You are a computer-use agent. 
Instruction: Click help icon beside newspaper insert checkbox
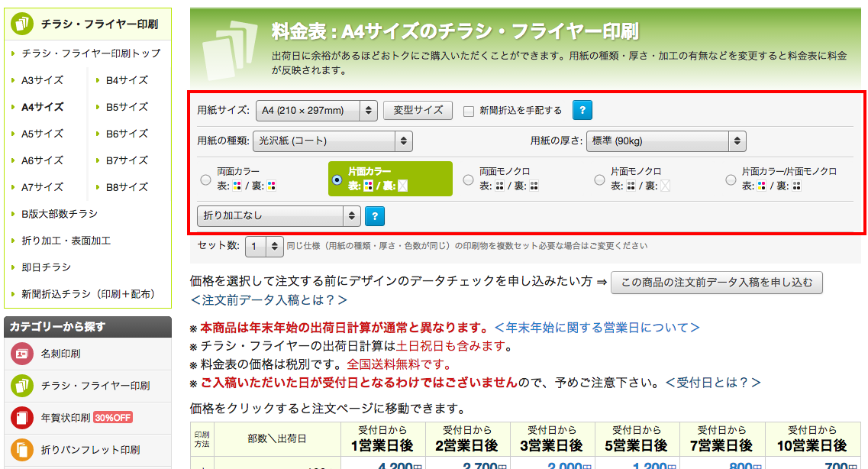tap(582, 110)
